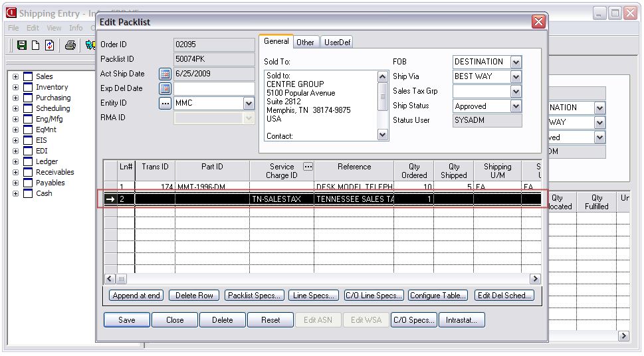This screenshot has height=356, width=644.
Task: Click the Scheduling module icon in tree
Action: (x=28, y=108)
